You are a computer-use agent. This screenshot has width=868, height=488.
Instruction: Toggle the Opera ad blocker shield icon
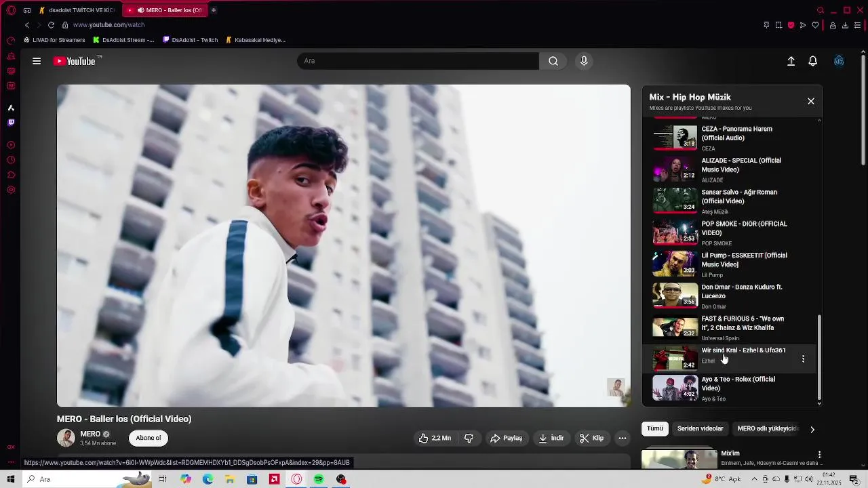tap(791, 25)
